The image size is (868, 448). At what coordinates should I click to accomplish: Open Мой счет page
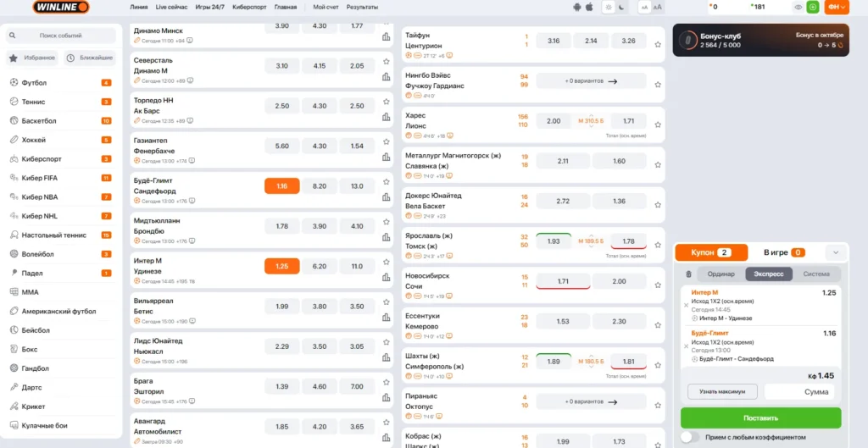coord(325,7)
